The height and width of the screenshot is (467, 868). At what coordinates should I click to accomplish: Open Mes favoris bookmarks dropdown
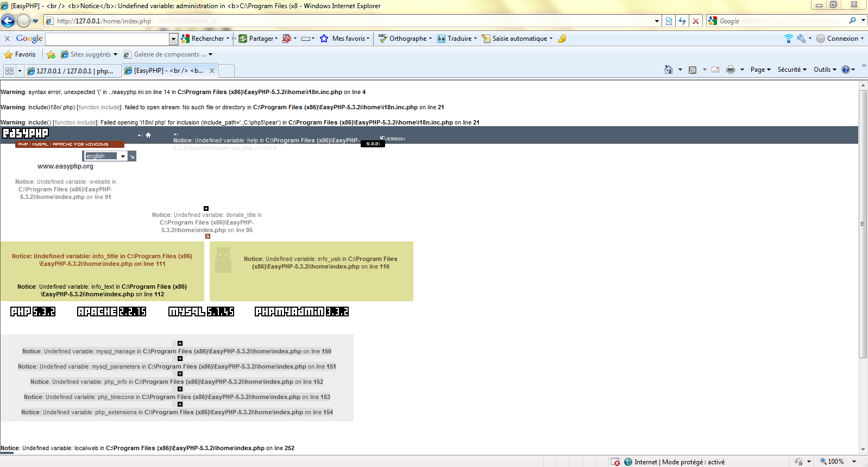point(345,39)
